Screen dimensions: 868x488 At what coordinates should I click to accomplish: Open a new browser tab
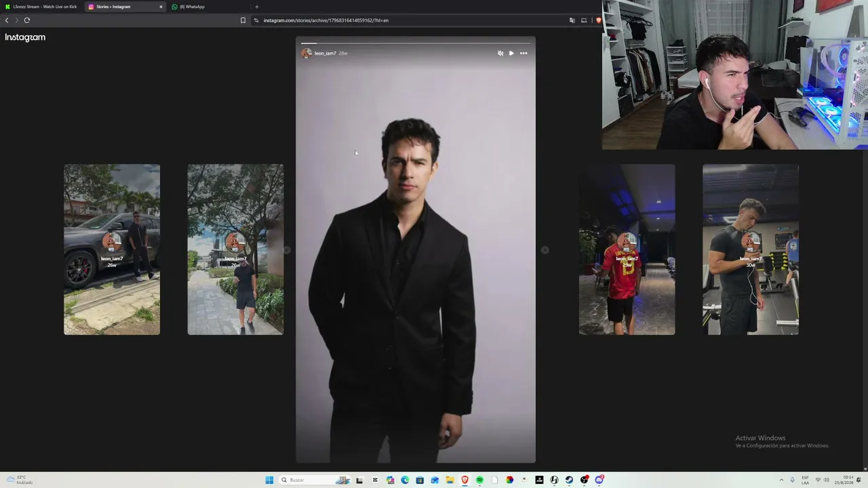256,7
